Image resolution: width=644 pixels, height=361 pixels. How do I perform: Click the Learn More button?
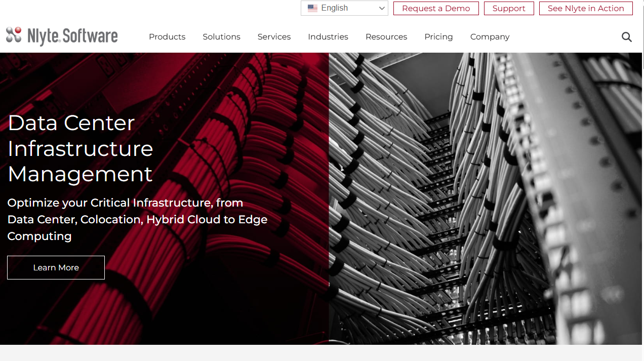(56, 267)
